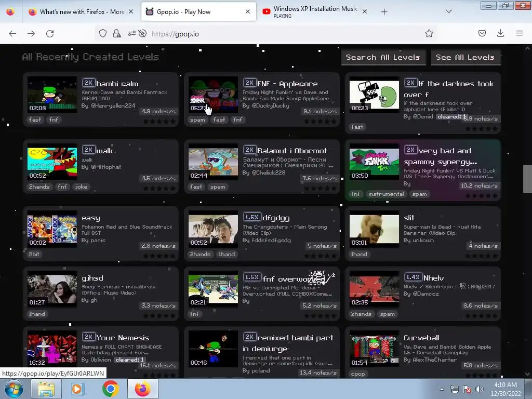This screenshot has width=532, height=399.
Task: Switch to Windows XP Installation Music tab
Action: click(x=315, y=12)
